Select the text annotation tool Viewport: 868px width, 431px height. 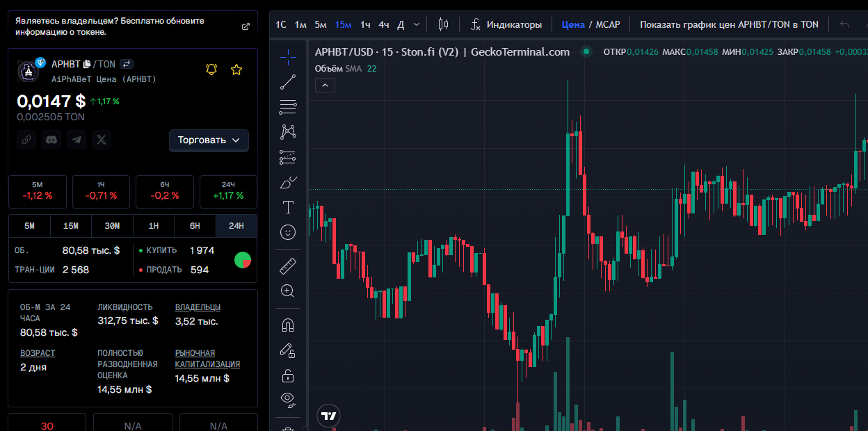[288, 207]
